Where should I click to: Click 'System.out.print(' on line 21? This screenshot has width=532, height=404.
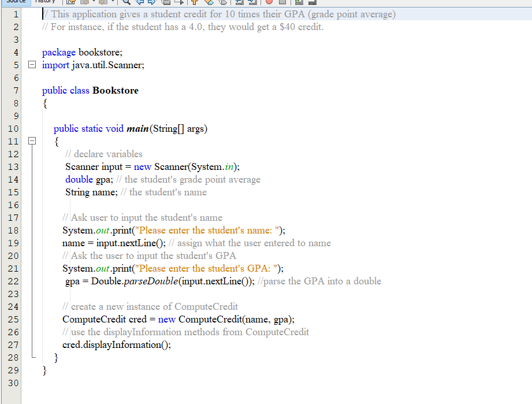(98, 269)
